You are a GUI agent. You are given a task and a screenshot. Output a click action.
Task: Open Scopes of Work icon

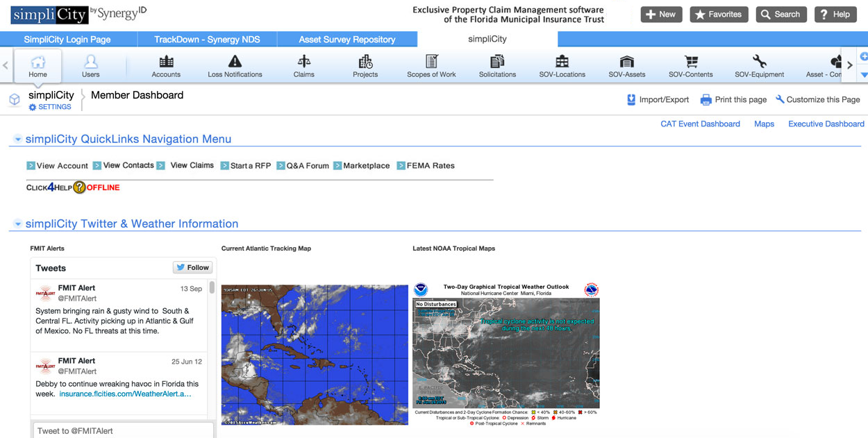click(431, 62)
